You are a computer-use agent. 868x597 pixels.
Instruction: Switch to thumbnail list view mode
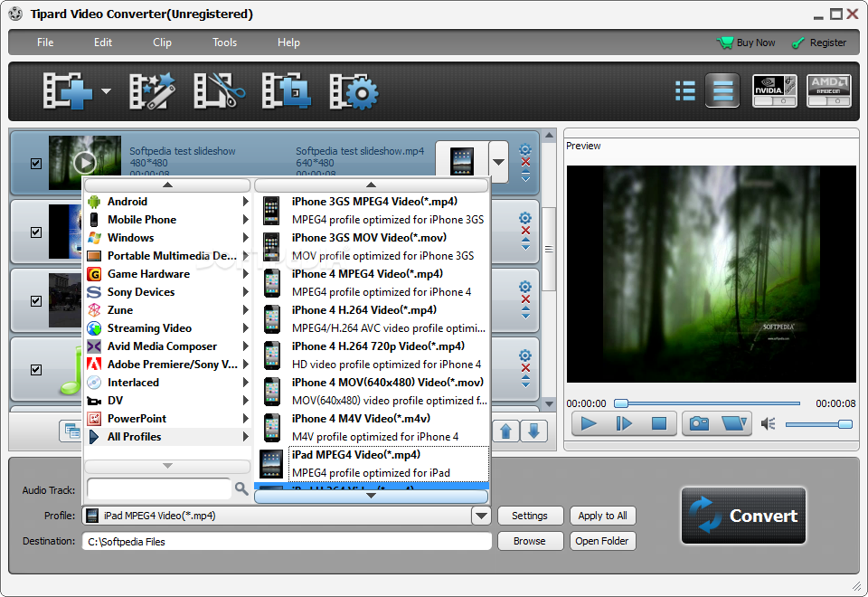685,90
